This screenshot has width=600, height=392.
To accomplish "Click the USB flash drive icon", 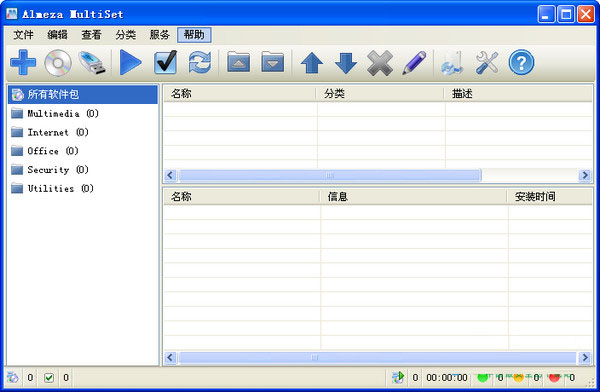I will (92, 62).
